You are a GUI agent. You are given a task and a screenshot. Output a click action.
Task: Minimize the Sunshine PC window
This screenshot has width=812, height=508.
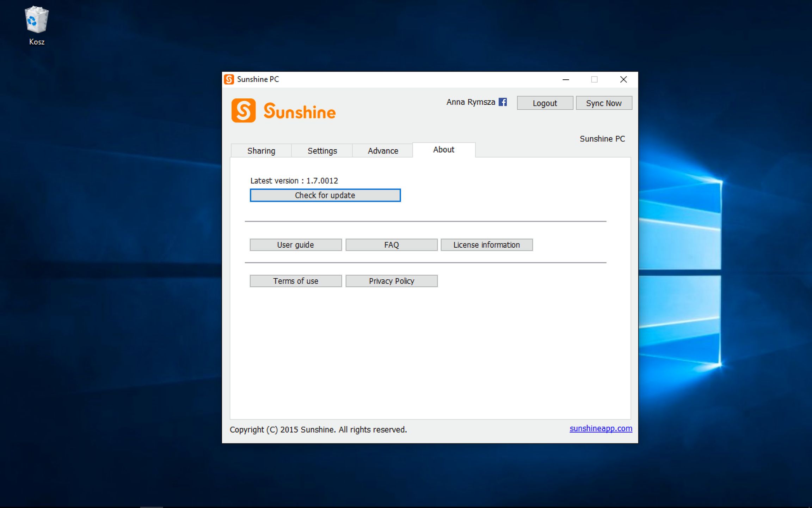tap(566, 79)
